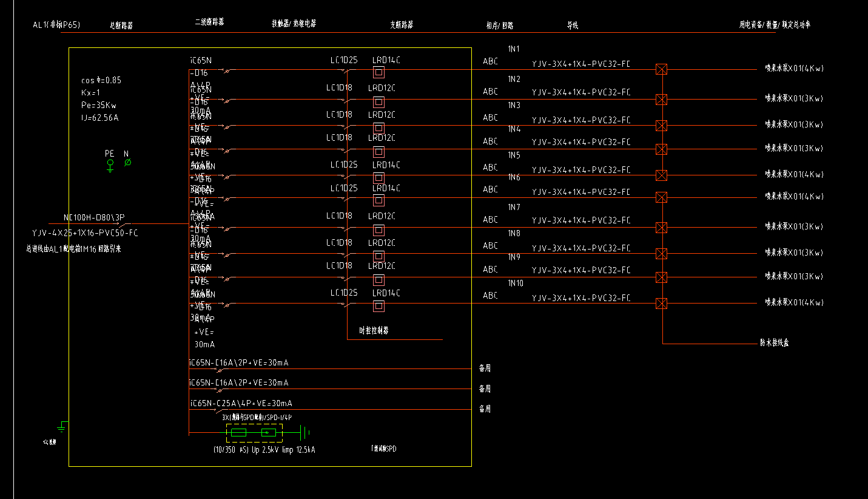
Task: Pick the thermal relay square on circuit 1N3
Action: point(378,128)
